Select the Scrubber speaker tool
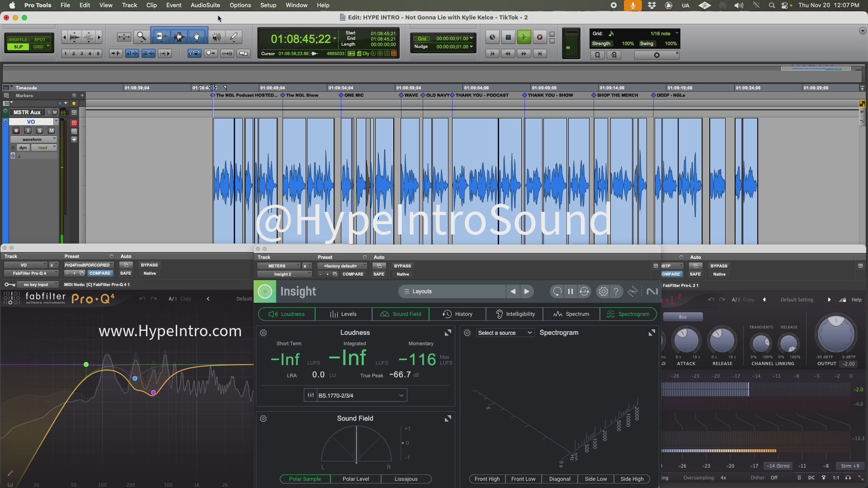This screenshot has width=868, height=488. (x=217, y=37)
